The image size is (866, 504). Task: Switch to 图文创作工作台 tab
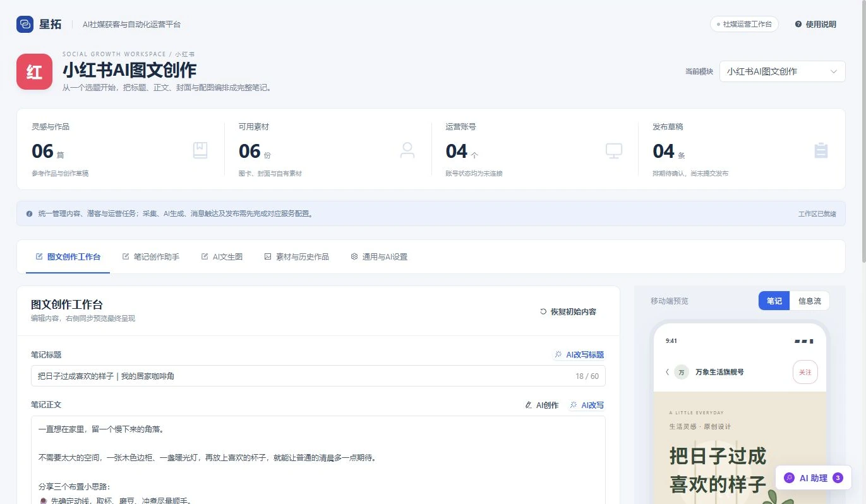pyautogui.click(x=68, y=256)
